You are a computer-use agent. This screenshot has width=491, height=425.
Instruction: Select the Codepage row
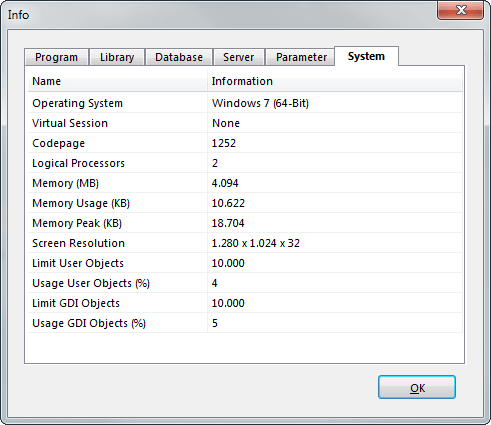point(245,143)
